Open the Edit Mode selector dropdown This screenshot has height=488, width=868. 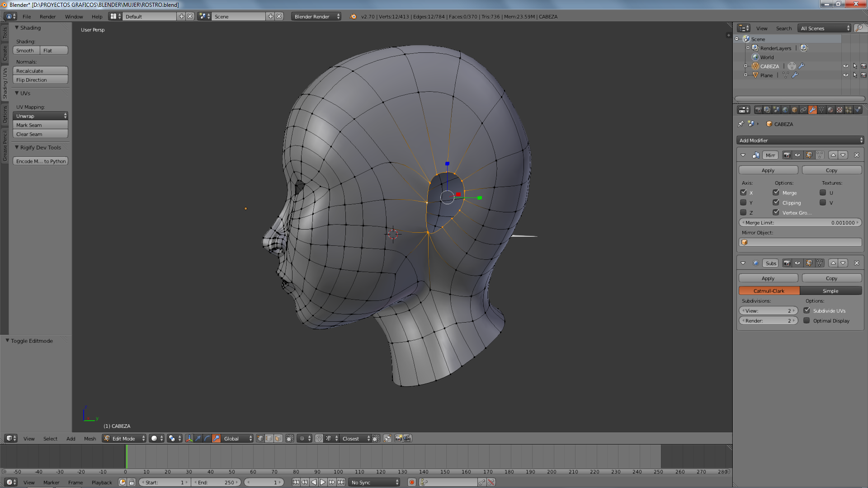pyautogui.click(x=124, y=438)
